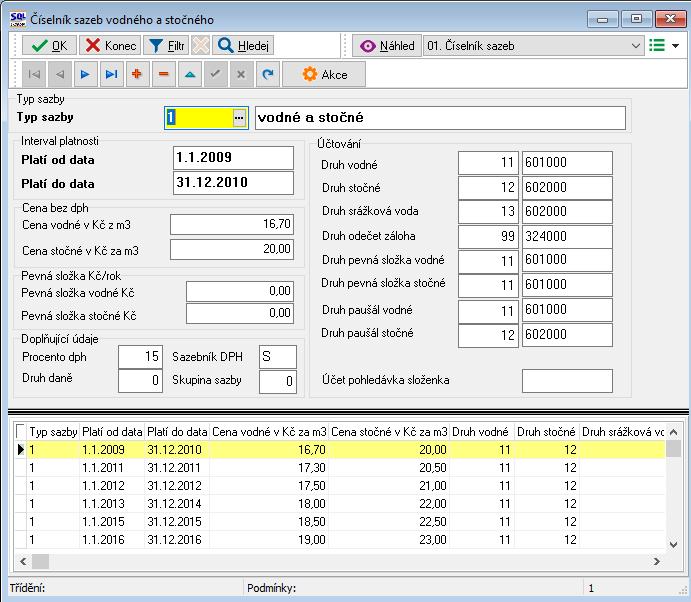Click the 'vodné a stočné' description field

click(x=440, y=118)
